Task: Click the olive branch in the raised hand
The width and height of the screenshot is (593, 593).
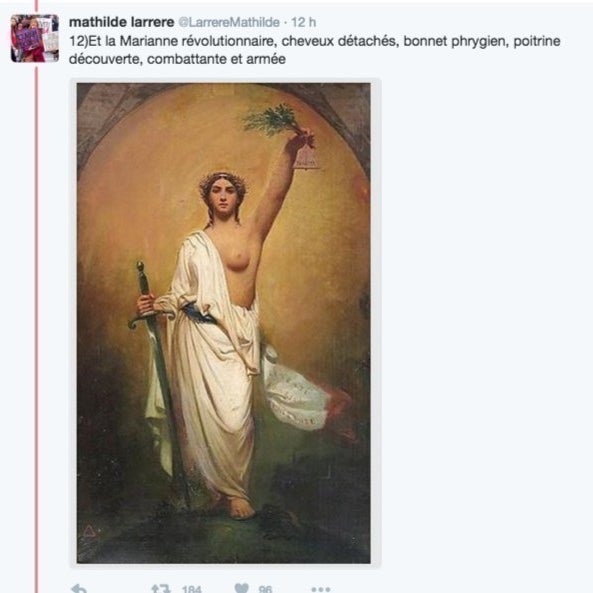Action: coord(273,120)
